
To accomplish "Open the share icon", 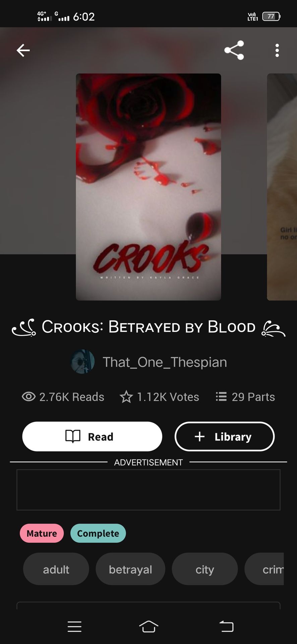I will [x=234, y=50].
